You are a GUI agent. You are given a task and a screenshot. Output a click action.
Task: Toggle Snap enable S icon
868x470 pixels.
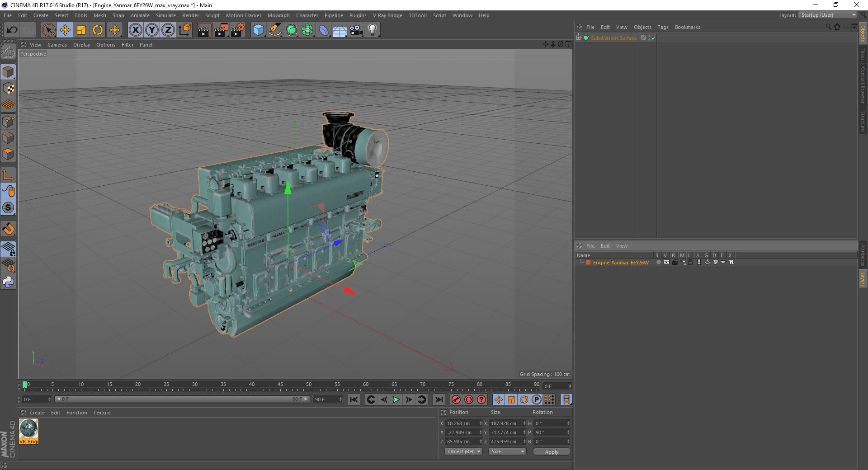pos(8,208)
